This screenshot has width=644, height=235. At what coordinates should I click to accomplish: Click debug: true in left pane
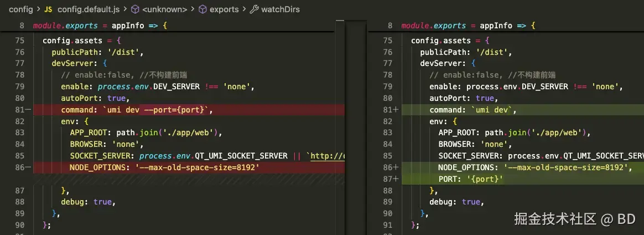[x=89, y=202]
